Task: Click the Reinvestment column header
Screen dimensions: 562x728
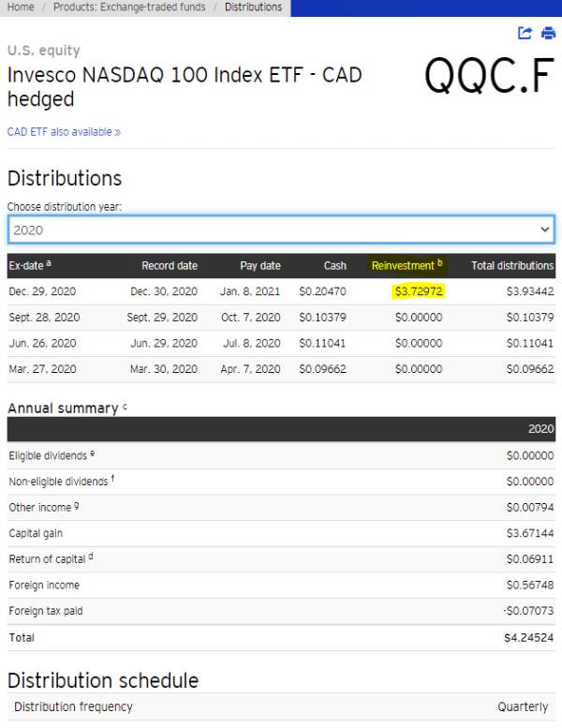Action: click(x=403, y=266)
